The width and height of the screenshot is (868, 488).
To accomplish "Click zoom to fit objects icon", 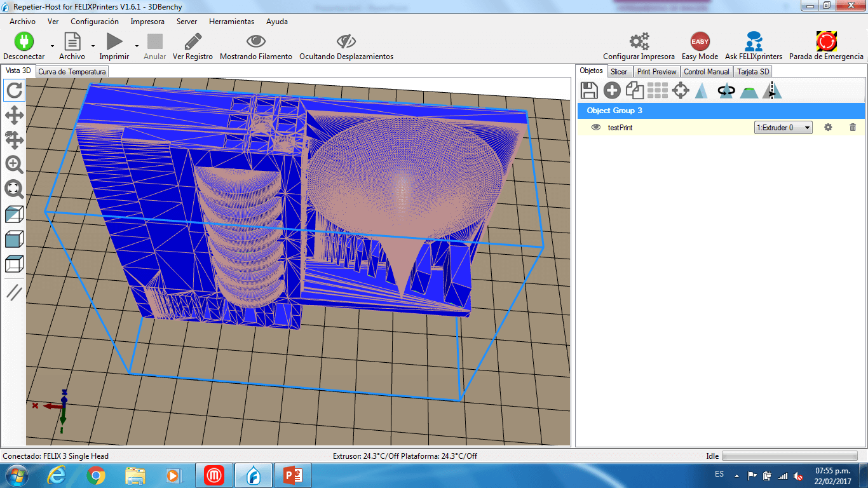I will 14,189.
